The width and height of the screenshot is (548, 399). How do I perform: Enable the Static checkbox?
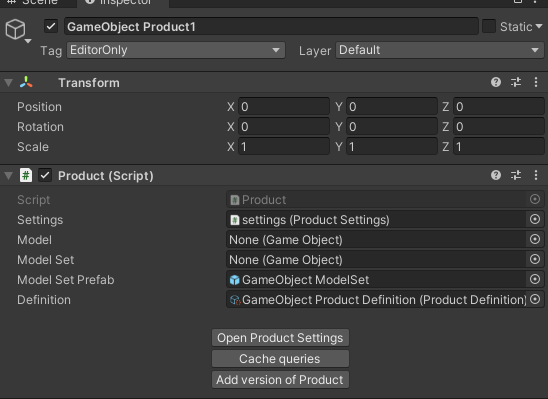coord(489,27)
